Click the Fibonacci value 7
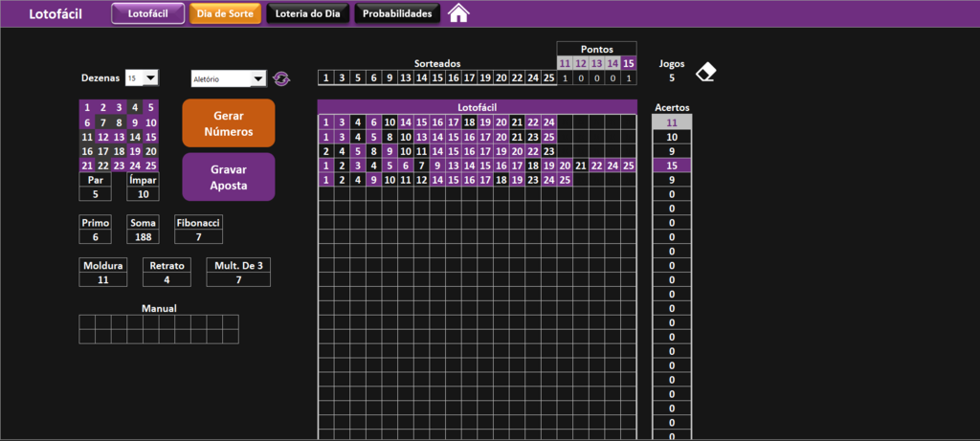 [198, 236]
